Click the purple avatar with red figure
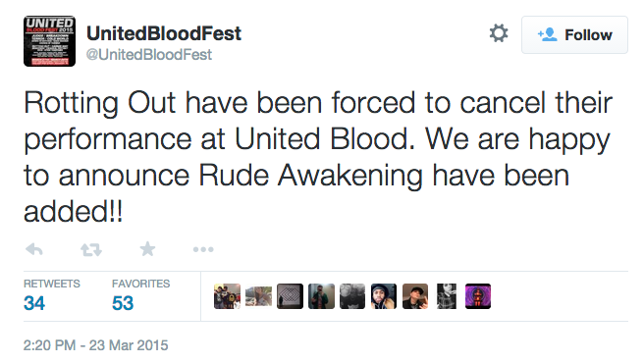This screenshot has height=363, width=644. (x=478, y=296)
